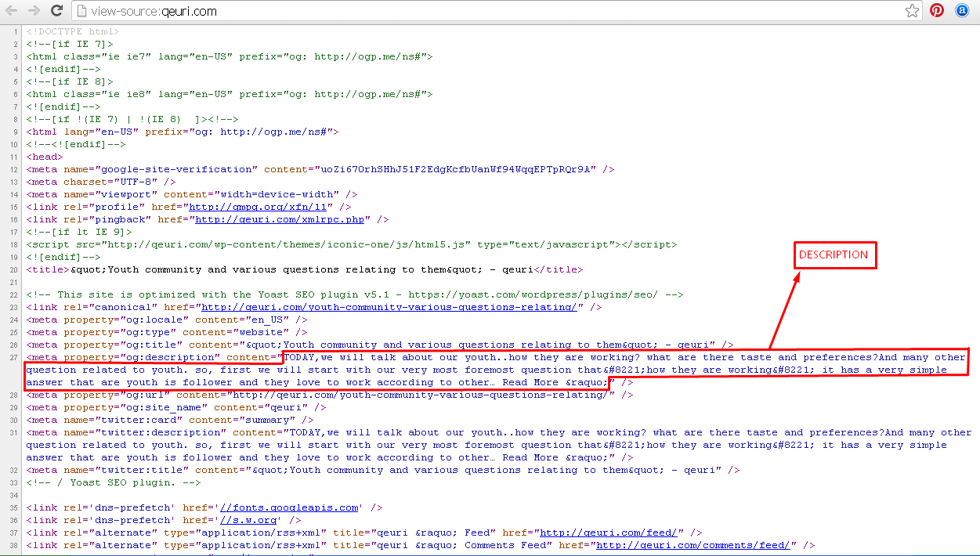This screenshot has height=556, width=980.
Task: Reload the page with refresh icon
Action: (x=56, y=11)
